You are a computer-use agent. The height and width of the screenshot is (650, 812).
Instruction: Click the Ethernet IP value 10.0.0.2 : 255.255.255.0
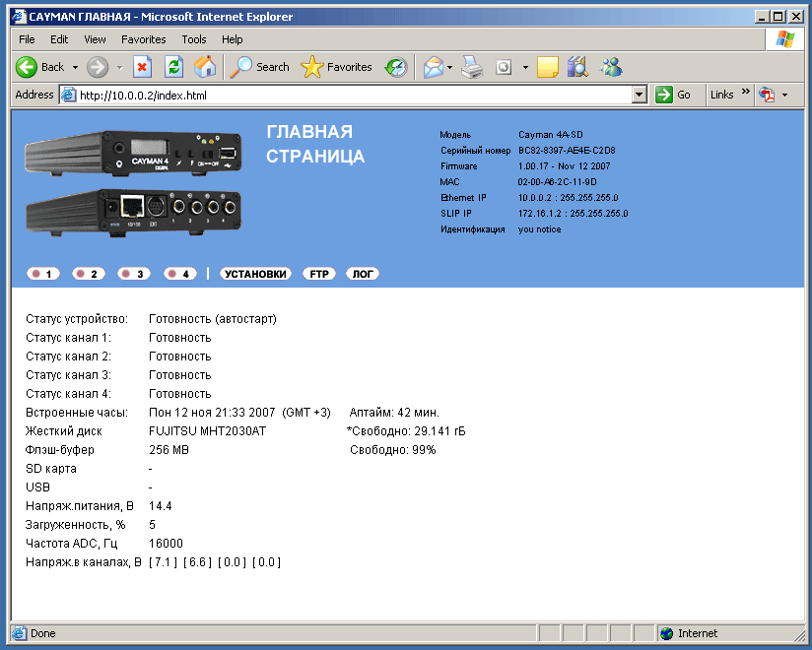(x=568, y=198)
